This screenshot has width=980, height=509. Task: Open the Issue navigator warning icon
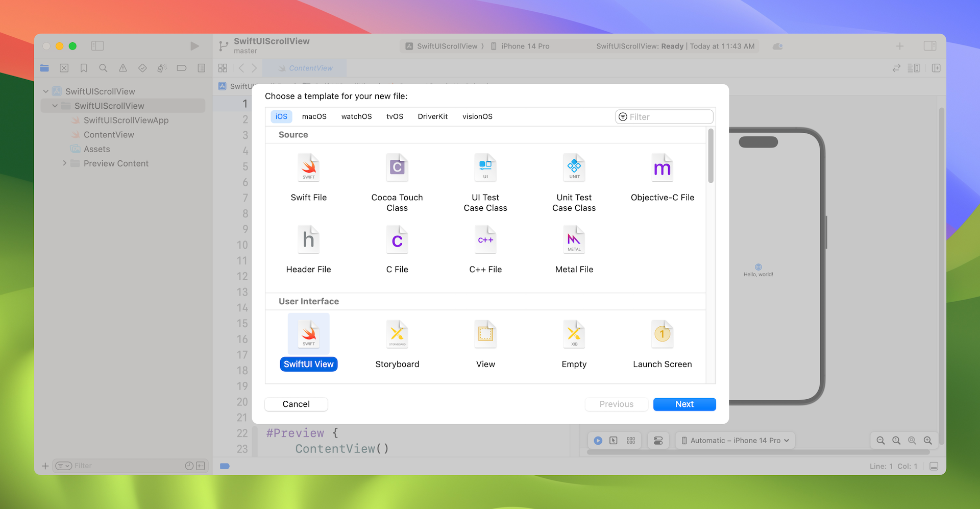point(123,68)
